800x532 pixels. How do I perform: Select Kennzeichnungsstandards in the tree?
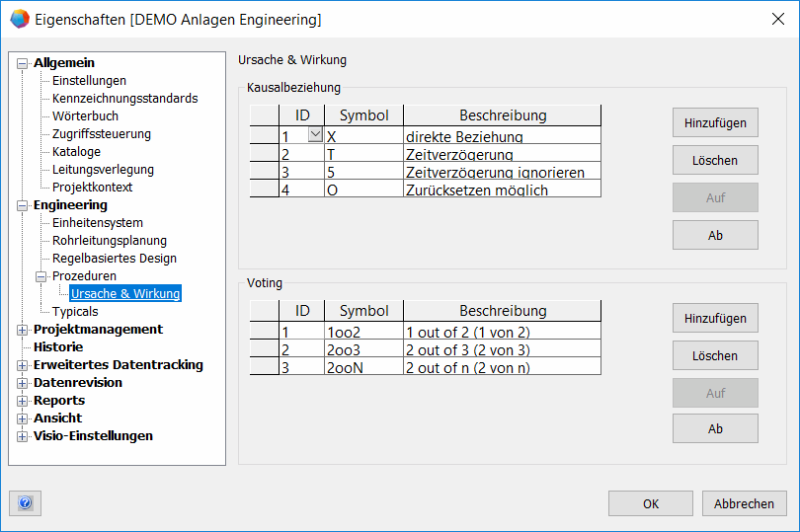point(124,99)
